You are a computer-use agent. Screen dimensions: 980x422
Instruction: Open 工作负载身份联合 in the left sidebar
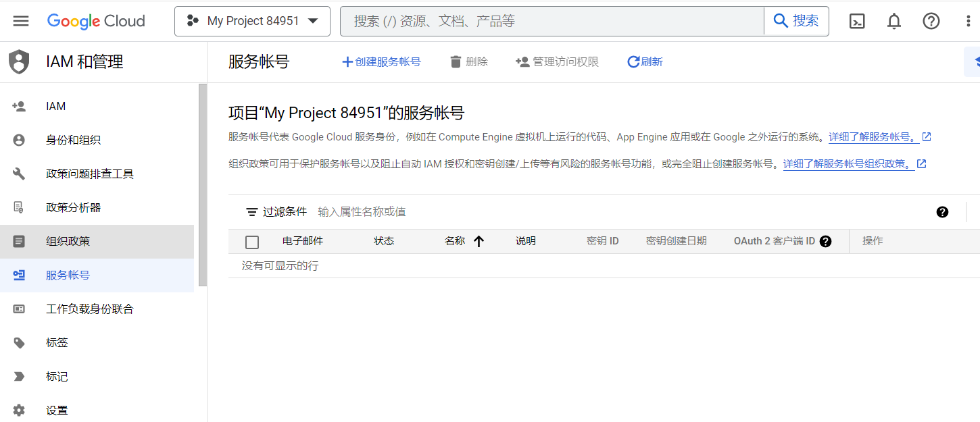pyautogui.click(x=97, y=309)
